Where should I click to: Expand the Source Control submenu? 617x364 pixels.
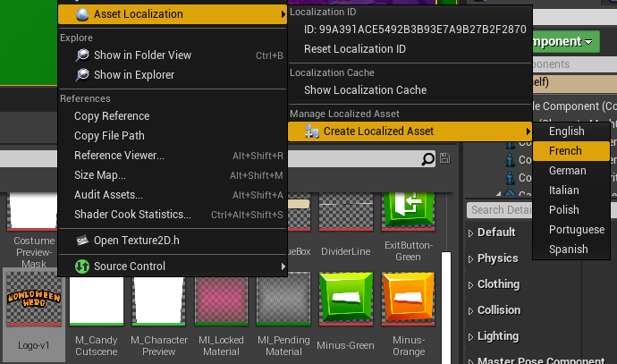(x=173, y=267)
